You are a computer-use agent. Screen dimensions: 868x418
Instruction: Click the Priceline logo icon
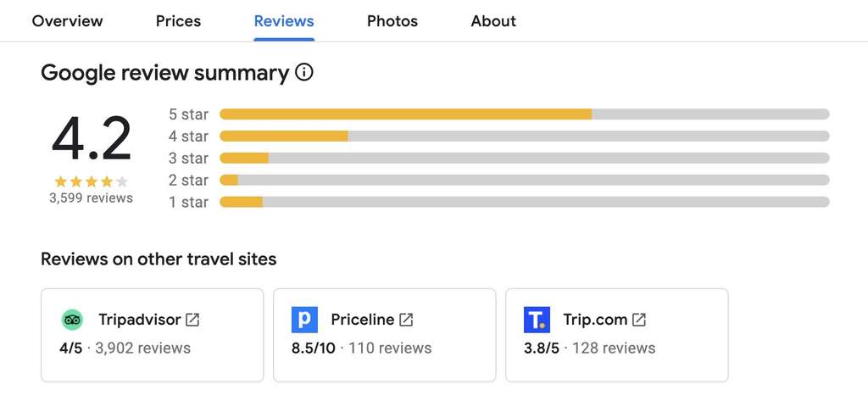click(x=304, y=320)
